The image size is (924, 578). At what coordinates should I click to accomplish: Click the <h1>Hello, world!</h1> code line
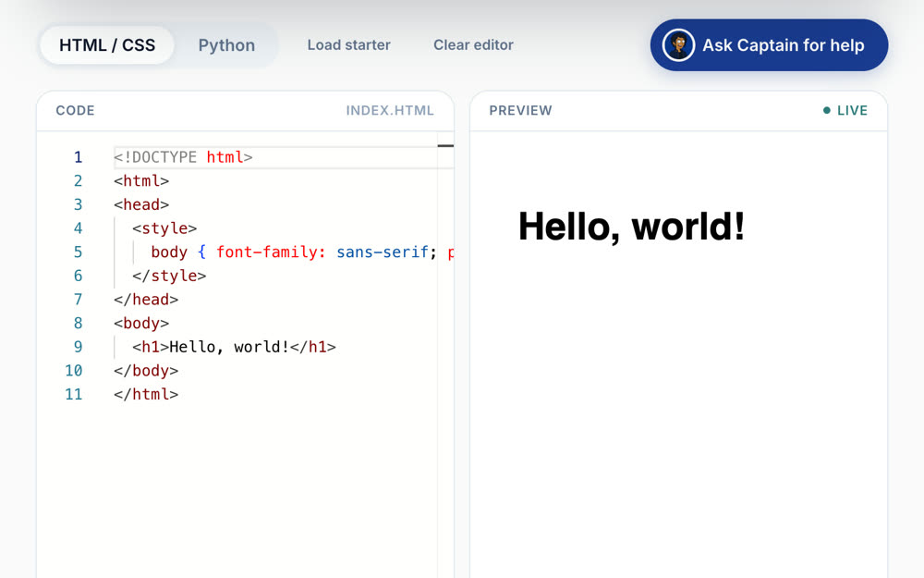pyautogui.click(x=234, y=347)
